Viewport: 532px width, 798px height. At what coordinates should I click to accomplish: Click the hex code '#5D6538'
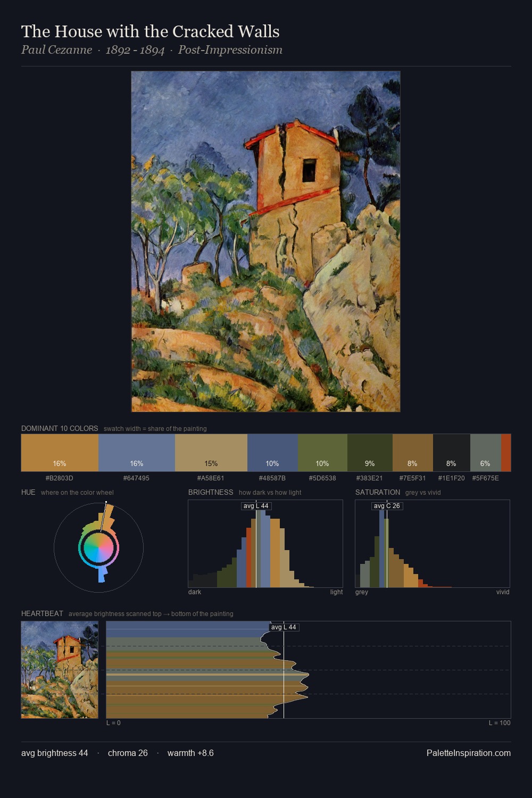click(322, 478)
